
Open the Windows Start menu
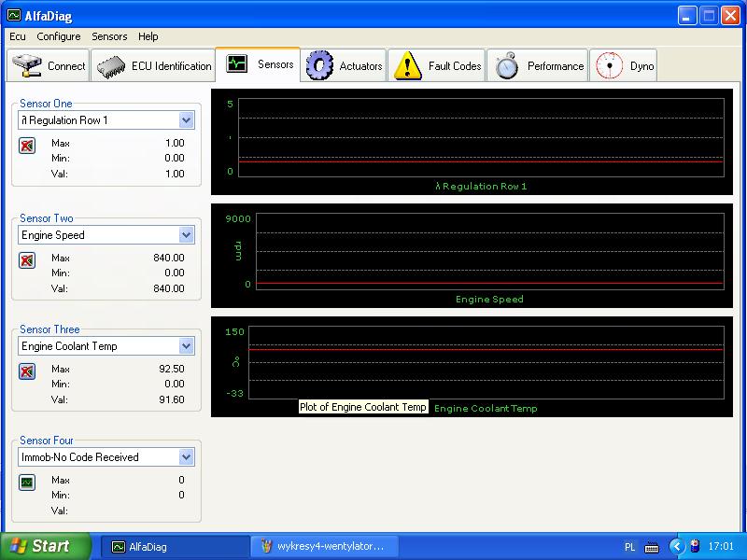[x=46, y=546]
